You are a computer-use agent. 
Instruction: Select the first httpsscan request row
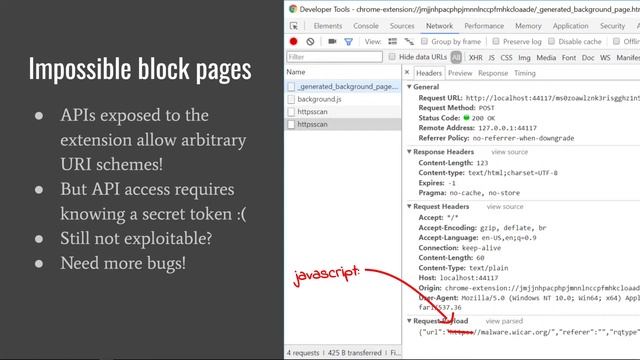pyautogui.click(x=342, y=111)
